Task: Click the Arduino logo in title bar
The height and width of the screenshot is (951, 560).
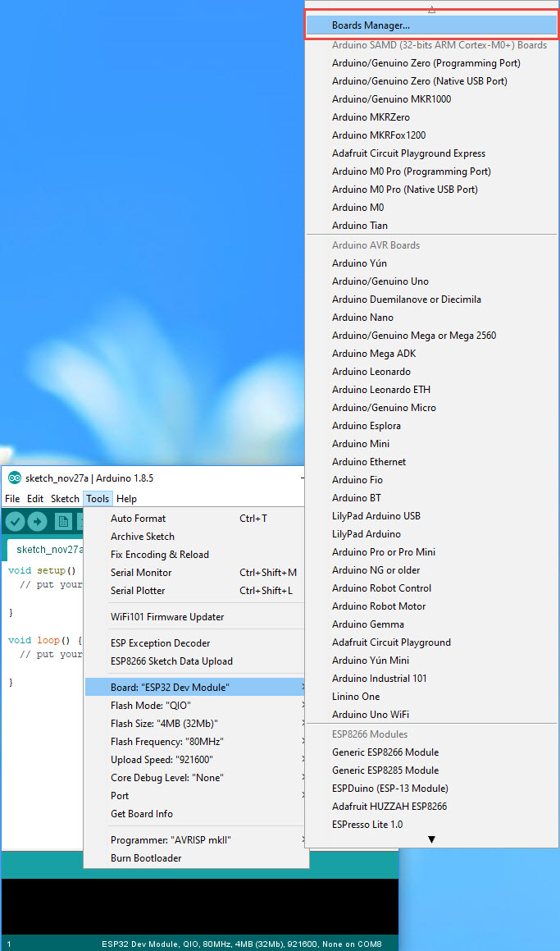Action: tap(14, 478)
